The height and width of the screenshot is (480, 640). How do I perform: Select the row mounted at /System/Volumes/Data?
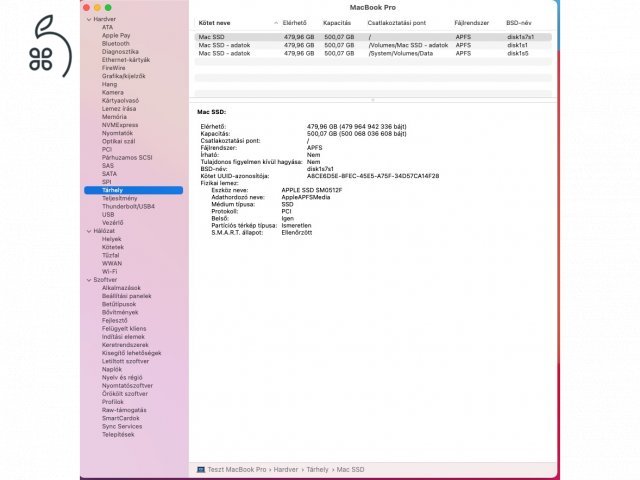pyautogui.click(x=373, y=53)
